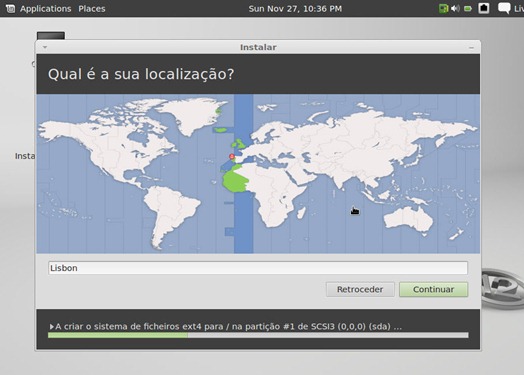Click the red Lisbon pin on map
Screen dimensions: 524x375
pos(232,156)
